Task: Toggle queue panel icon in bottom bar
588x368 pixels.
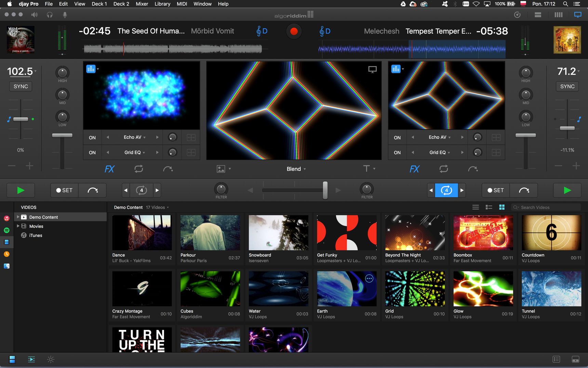Action: coord(31,359)
